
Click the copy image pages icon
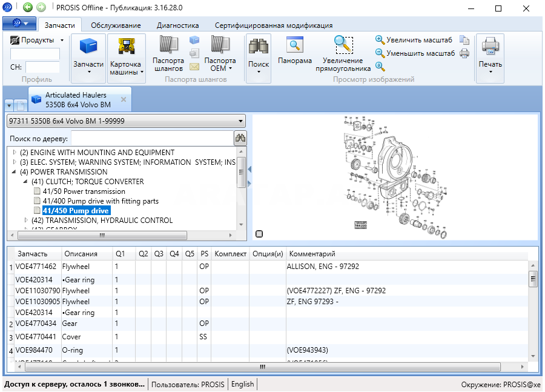pos(464,40)
